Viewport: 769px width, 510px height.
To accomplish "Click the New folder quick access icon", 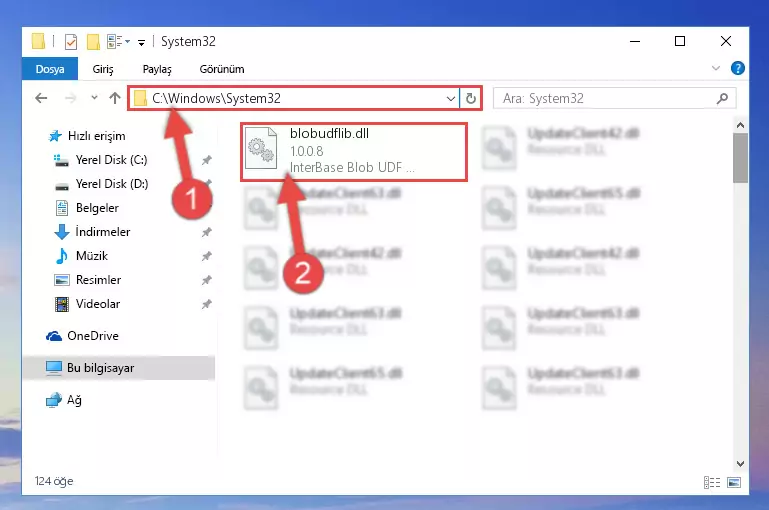I will [93, 42].
